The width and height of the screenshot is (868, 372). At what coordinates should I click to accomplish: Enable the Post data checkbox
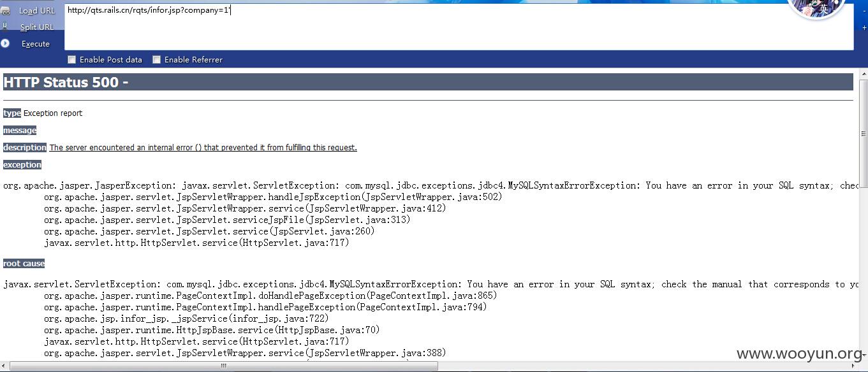point(72,60)
